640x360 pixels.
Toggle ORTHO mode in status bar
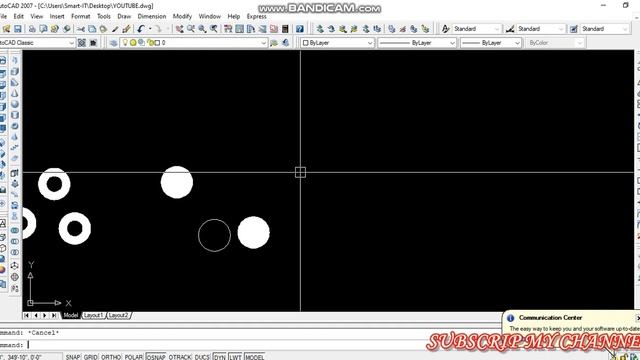tap(111, 357)
